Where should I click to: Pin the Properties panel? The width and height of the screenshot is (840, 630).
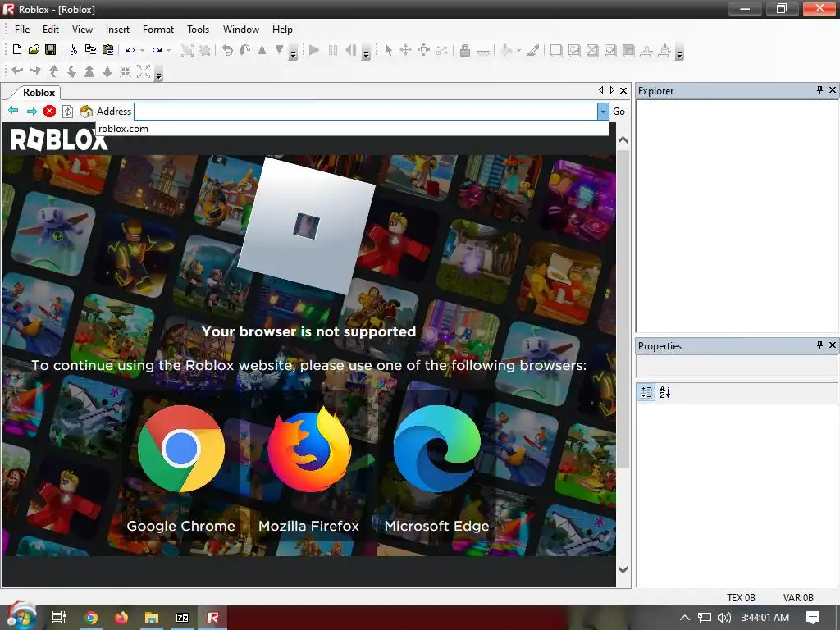click(x=819, y=345)
